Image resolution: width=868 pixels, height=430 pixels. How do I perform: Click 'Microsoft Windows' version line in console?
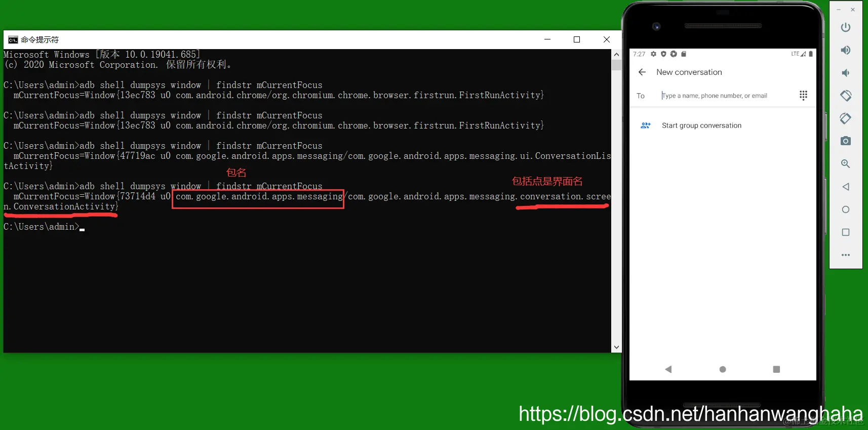[102, 55]
